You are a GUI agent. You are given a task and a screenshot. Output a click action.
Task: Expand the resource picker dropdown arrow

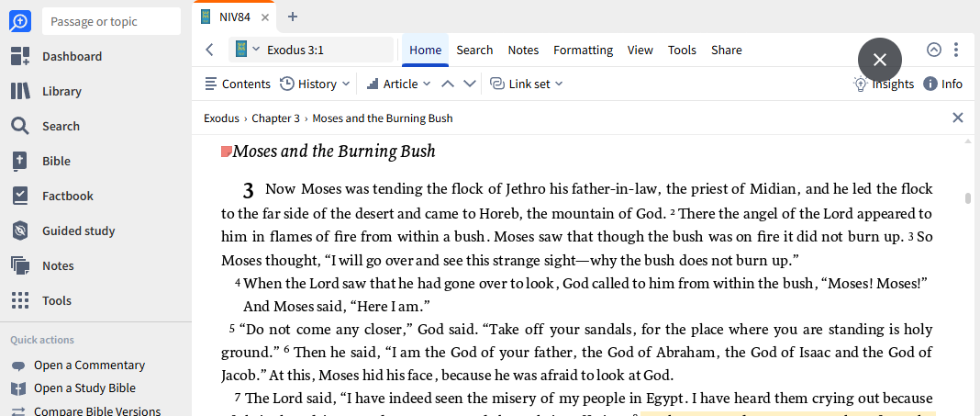click(256, 49)
